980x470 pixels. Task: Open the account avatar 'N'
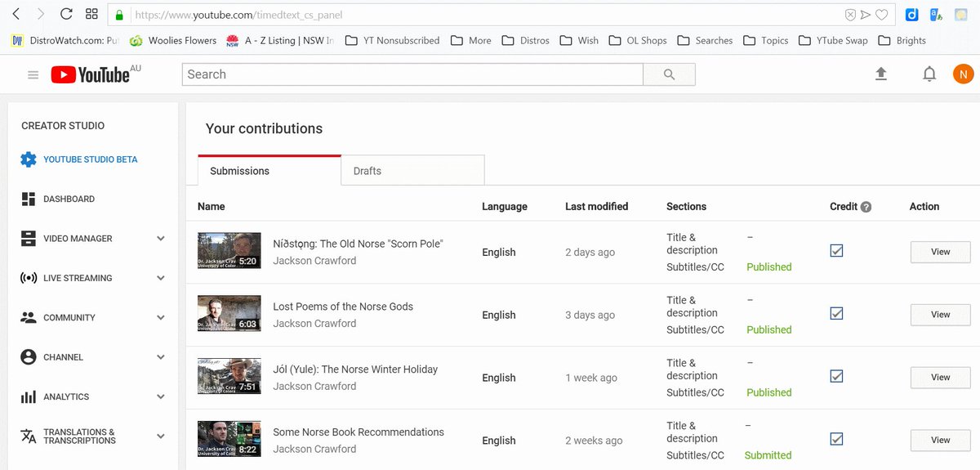pyautogui.click(x=964, y=74)
